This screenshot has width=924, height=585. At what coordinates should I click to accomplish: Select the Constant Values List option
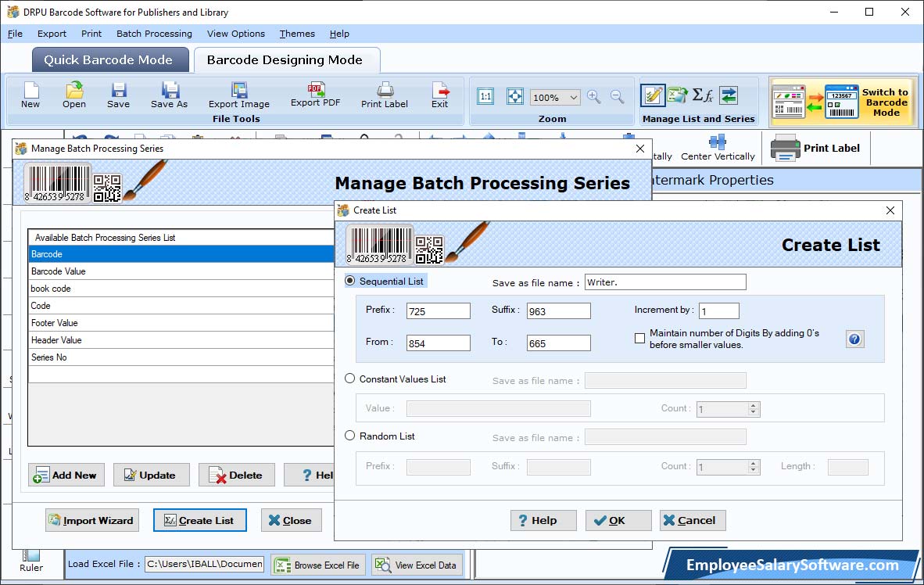coord(349,379)
